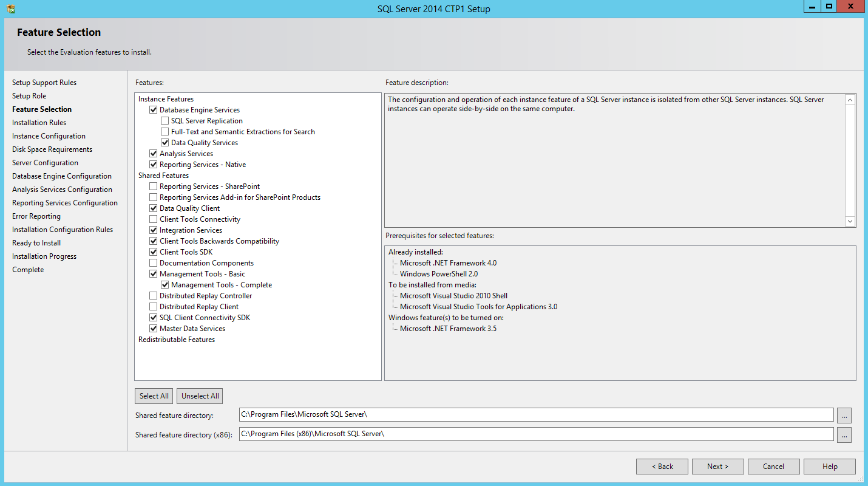Enable Full-Text and Semantic Extractions checkbox

[x=164, y=132]
